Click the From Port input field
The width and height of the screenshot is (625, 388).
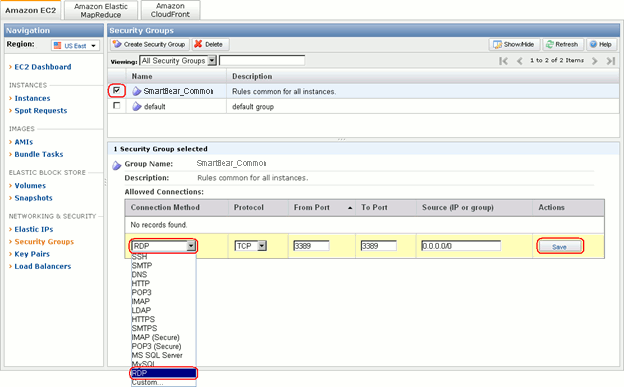pos(311,246)
